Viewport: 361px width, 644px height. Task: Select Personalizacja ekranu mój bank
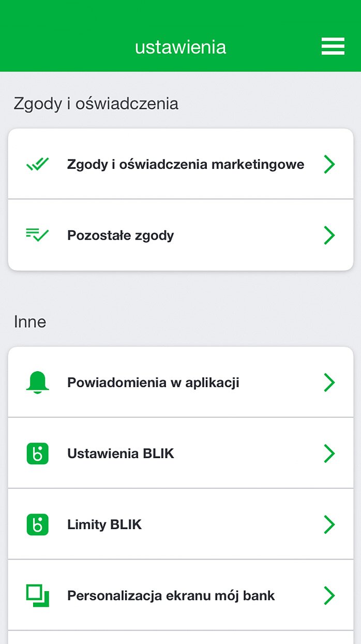click(180, 595)
